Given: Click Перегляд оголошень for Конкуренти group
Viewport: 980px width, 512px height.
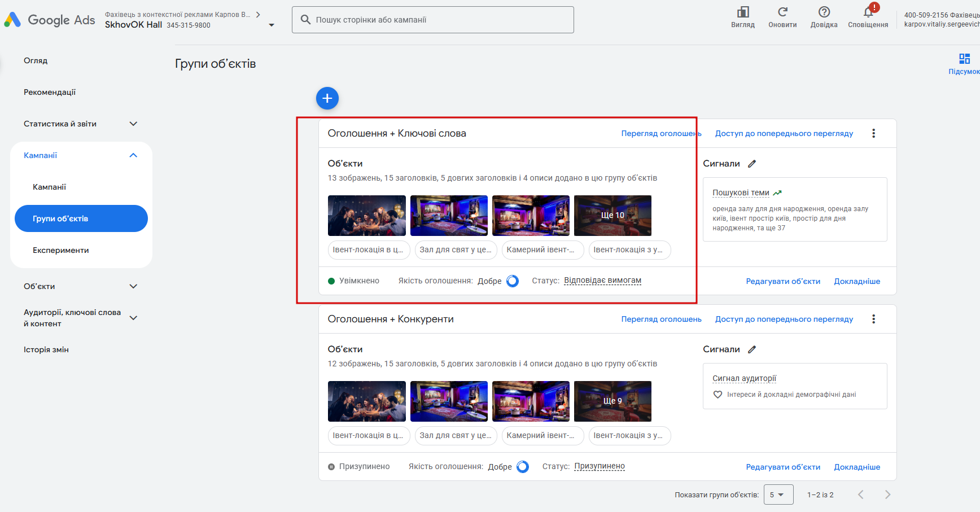Looking at the screenshot, I should pyautogui.click(x=662, y=319).
